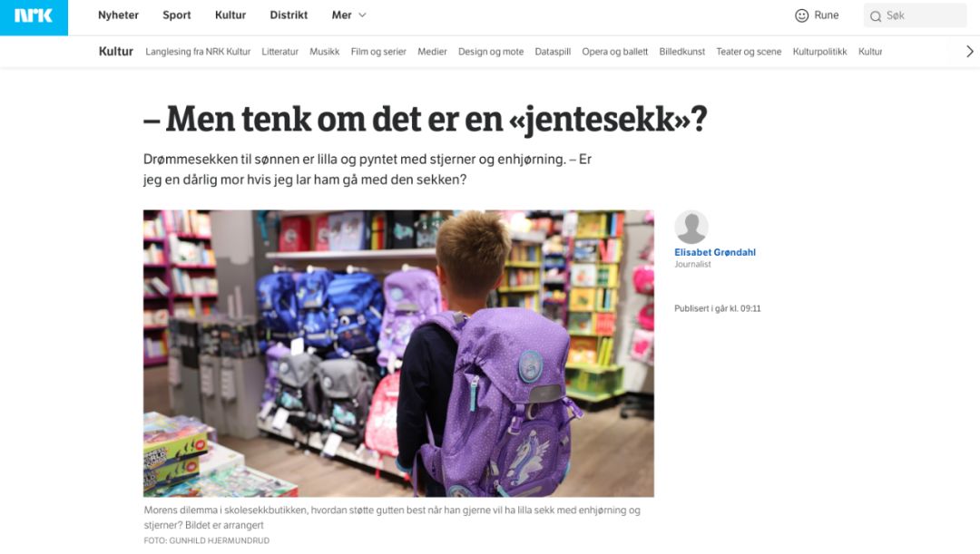Expand the Mer dropdown menu
The height and width of the screenshot is (554, 980).
point(348,15)
